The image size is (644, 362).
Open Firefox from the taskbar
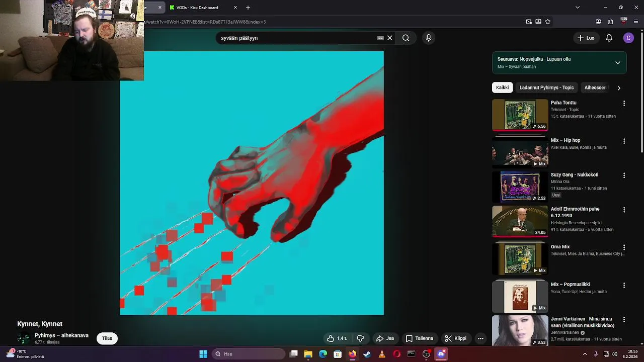[x=352, y=354]
